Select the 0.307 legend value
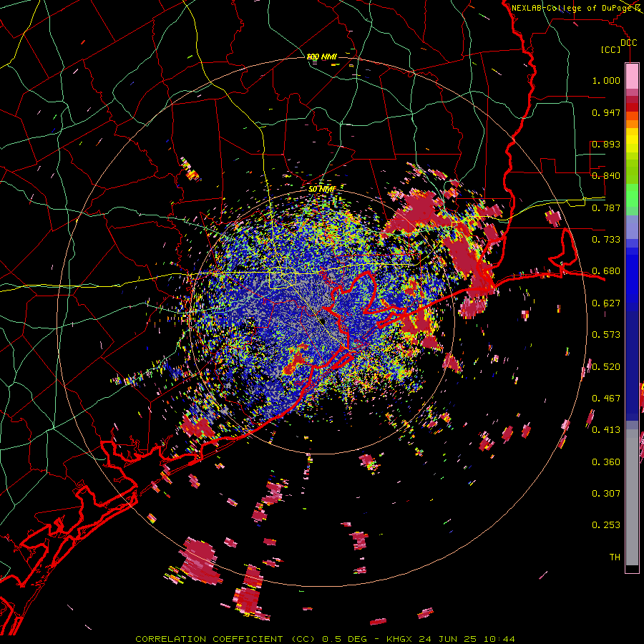The width and height of the screenshot is (644, 644). pyautogui.click(x=606, y=494)
